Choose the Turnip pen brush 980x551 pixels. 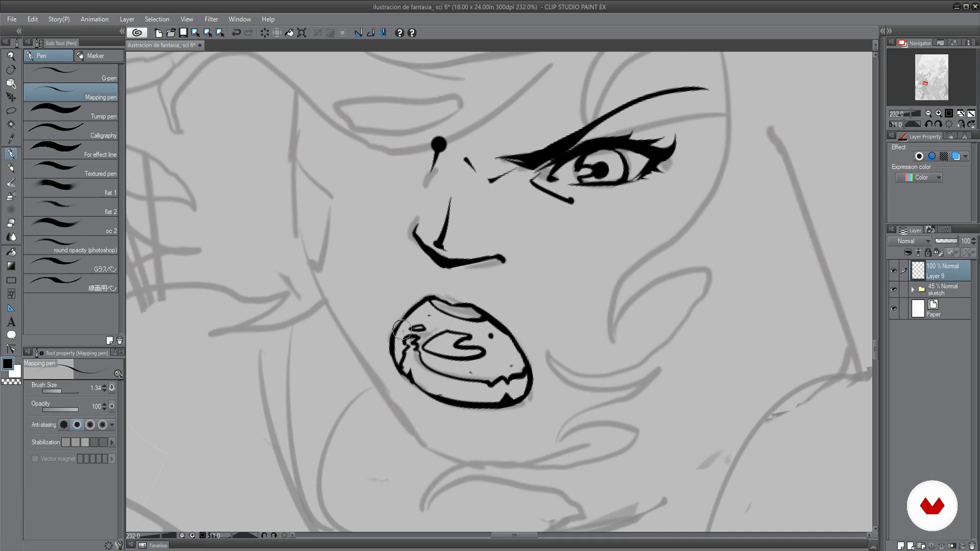click(x=71, y=111)
